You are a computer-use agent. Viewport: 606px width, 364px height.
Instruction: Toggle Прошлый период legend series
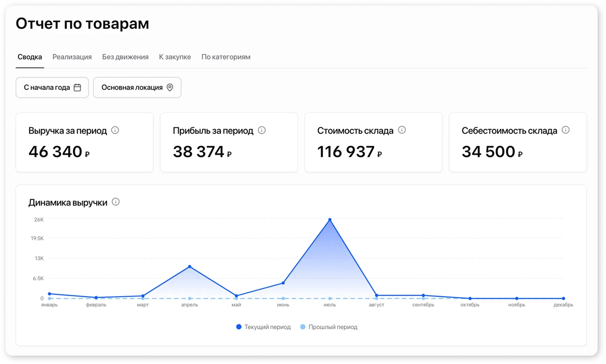(x=329, y=327)
